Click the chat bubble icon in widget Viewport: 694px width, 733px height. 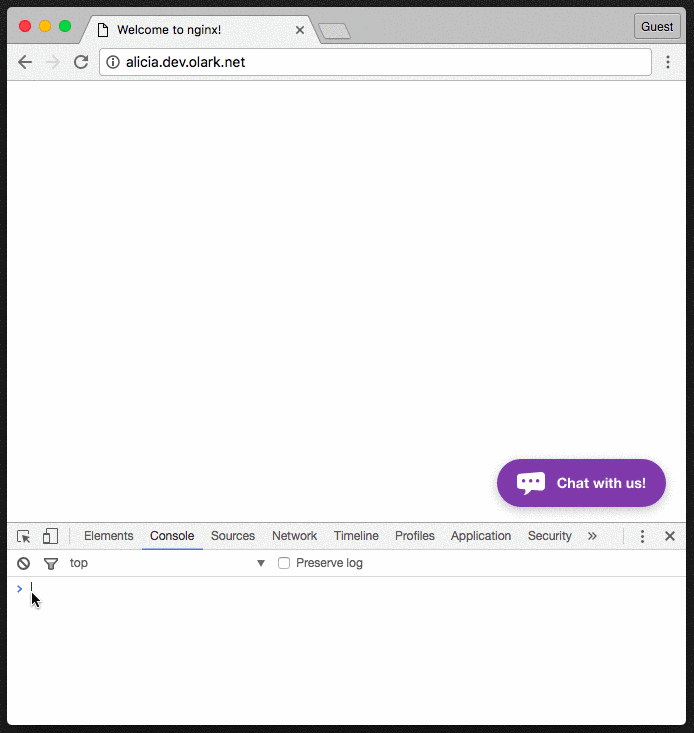[531, 483]
